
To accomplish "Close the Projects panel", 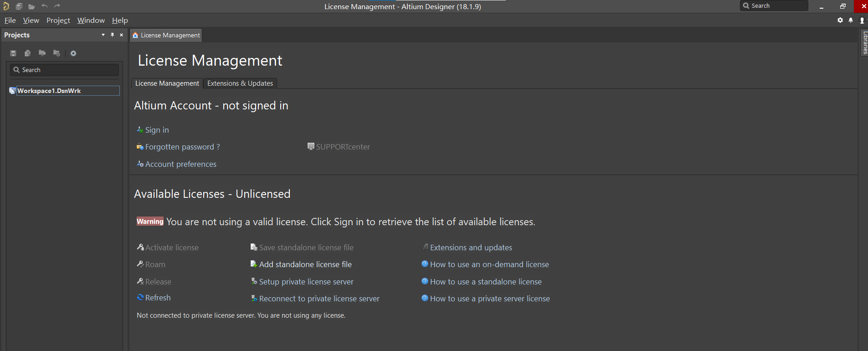I will (x=121, y=35).
